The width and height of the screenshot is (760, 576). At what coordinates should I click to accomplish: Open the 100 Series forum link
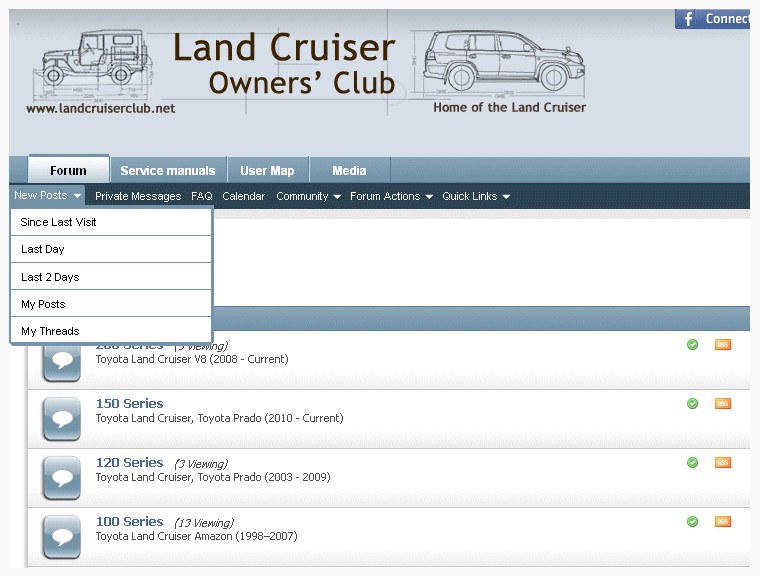coord(129,522)
